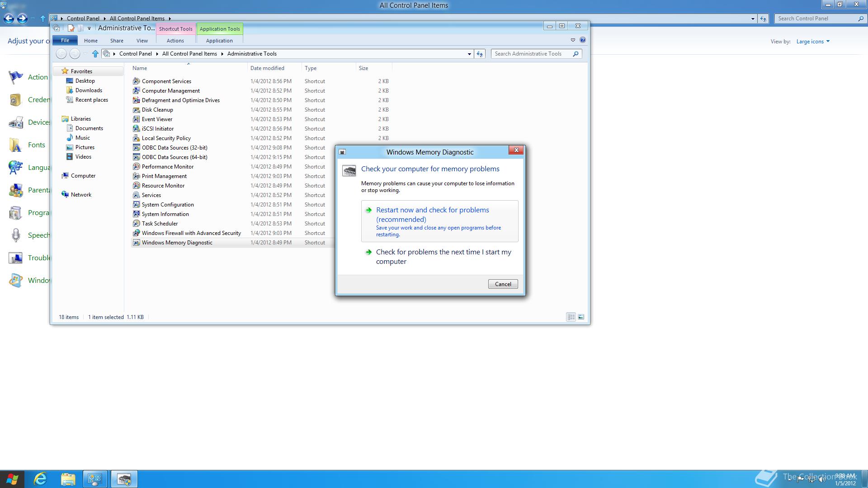Open Shortcut Tools Actions tab
The height and width of the screenshot is (488, 868).
pyautogui.click(x=175, y=41)
